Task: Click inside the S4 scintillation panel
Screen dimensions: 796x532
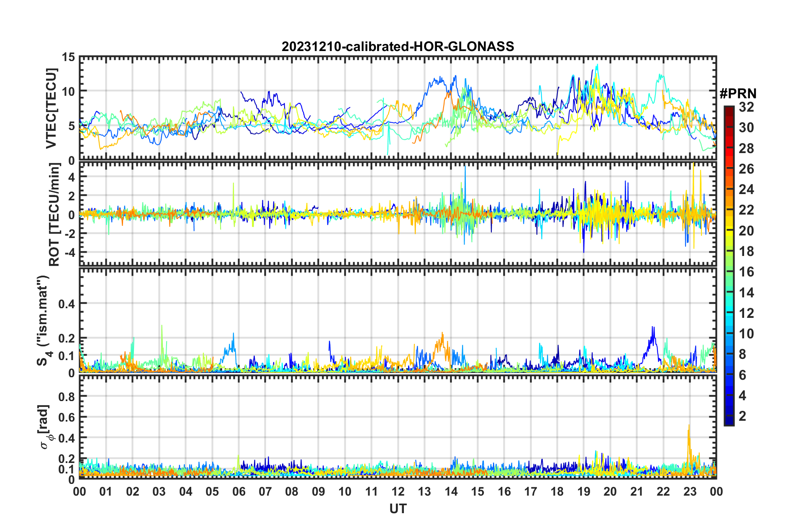Action: [398, 320]
